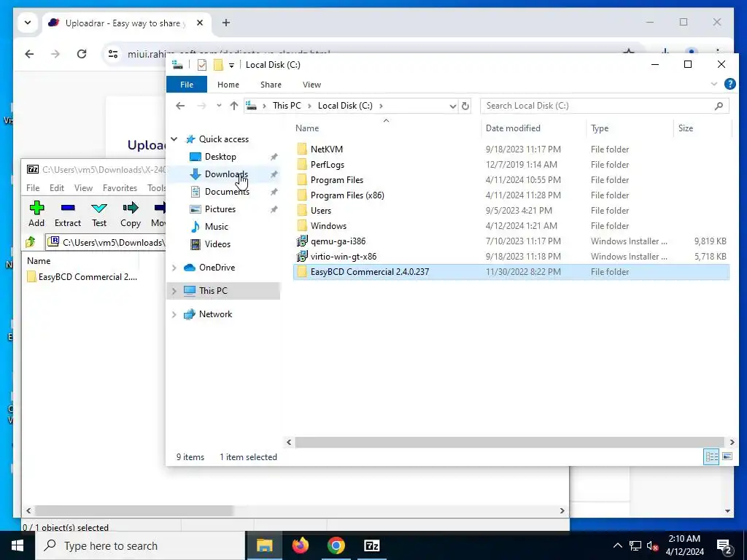Viewport: 747px width, 560px height.
Task: Select Desktop in Quick access
Action: click(220, 157)
